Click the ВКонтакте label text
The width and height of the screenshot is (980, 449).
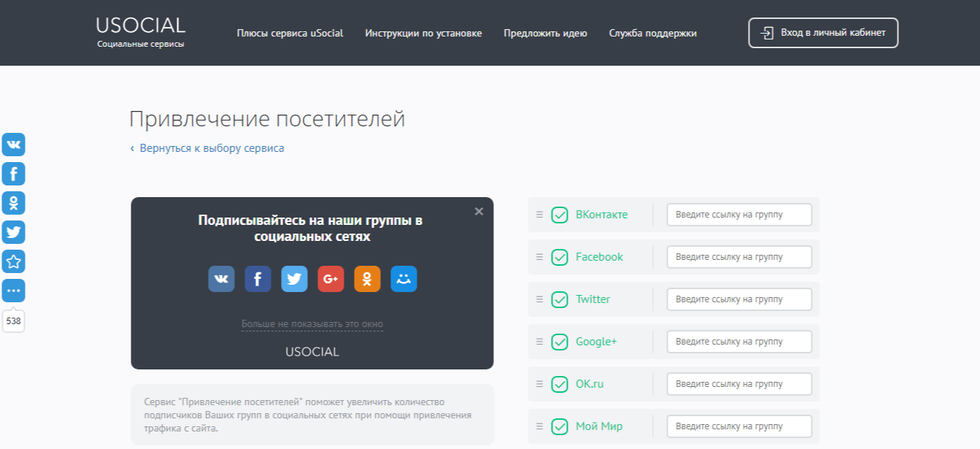click(601, 215)
